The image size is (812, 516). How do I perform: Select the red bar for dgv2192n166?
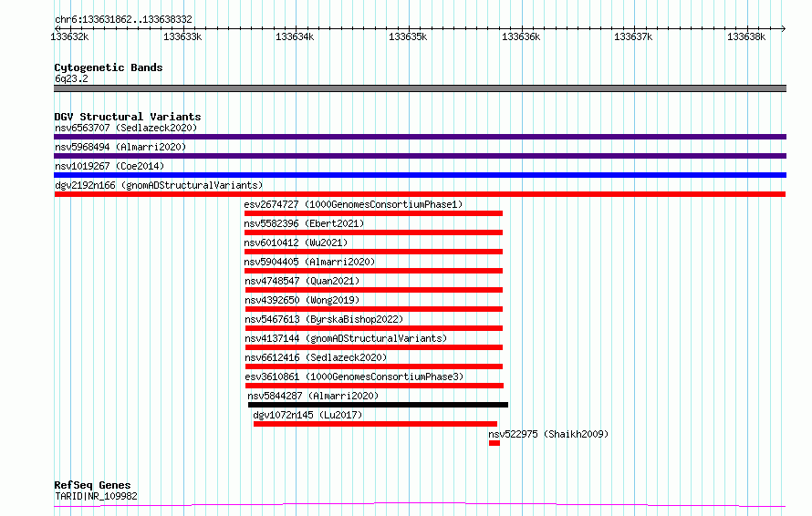click(420, 194)
